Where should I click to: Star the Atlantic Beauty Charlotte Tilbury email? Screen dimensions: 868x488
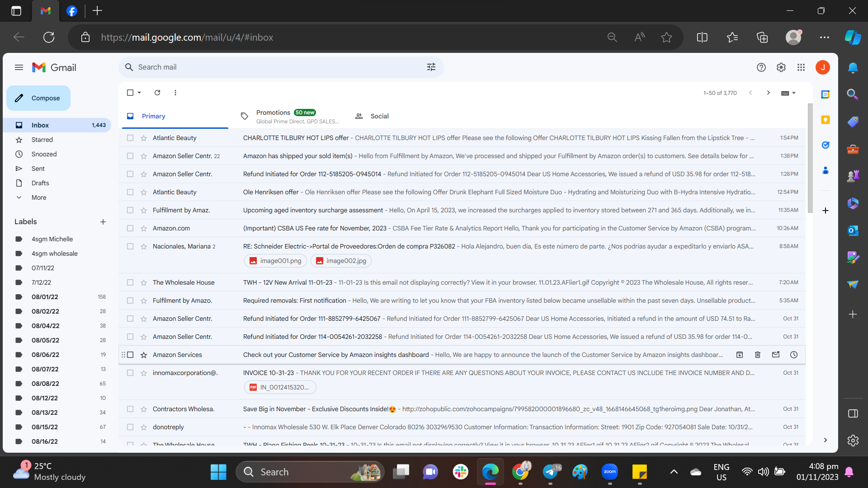coord(144,138)
